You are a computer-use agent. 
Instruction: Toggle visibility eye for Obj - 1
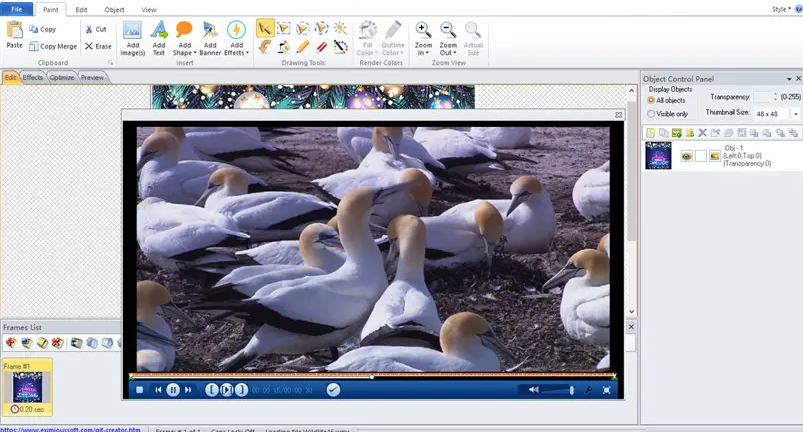point(687,156)
